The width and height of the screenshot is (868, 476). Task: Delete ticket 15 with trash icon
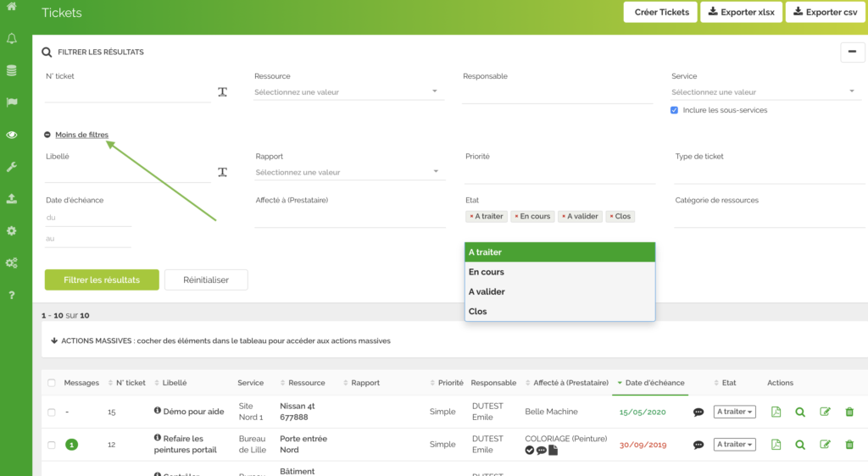pos(849,412)
